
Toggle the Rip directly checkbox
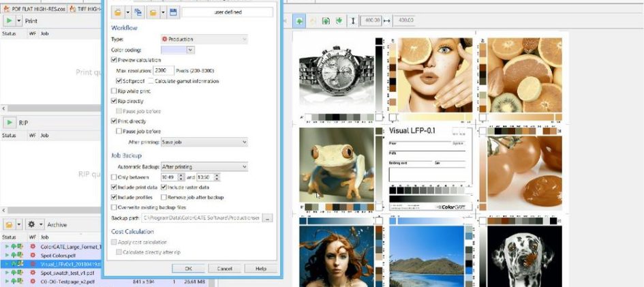[x=114, y=101]
